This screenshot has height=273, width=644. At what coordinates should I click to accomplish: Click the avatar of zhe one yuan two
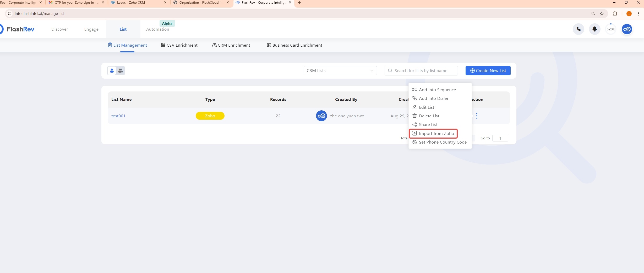pyautogui.click(x=321, y=116)
